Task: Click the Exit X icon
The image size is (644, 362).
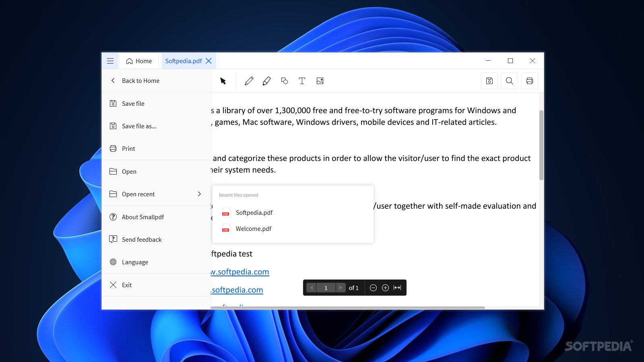Action: (x=113, y=285)
